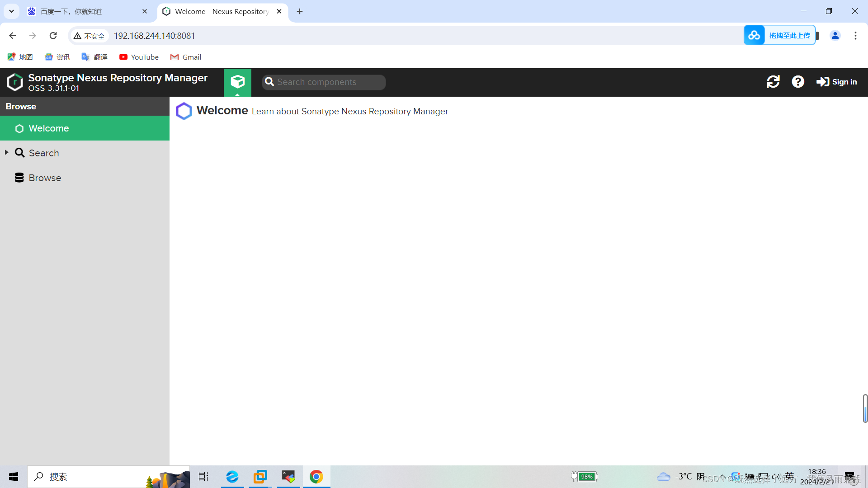Viewport: 868px width, 488px height.
Task: Click the Sign in button
Action: point(837,82)
